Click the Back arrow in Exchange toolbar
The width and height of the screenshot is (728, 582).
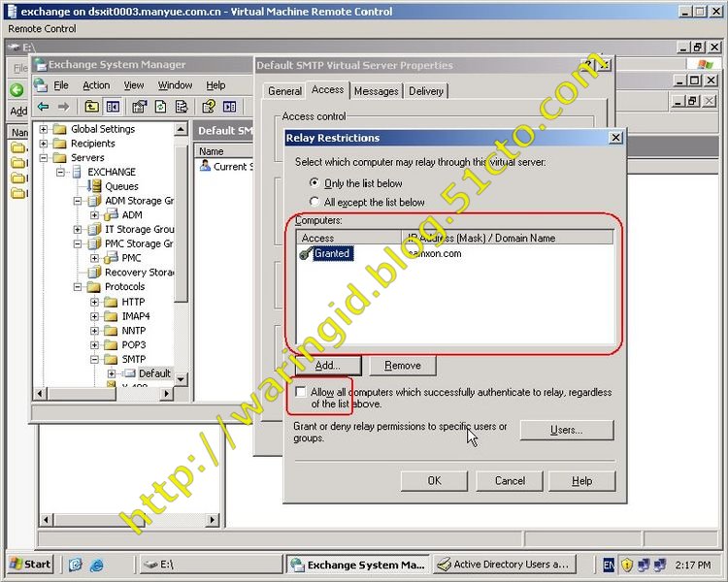point(43,107)
